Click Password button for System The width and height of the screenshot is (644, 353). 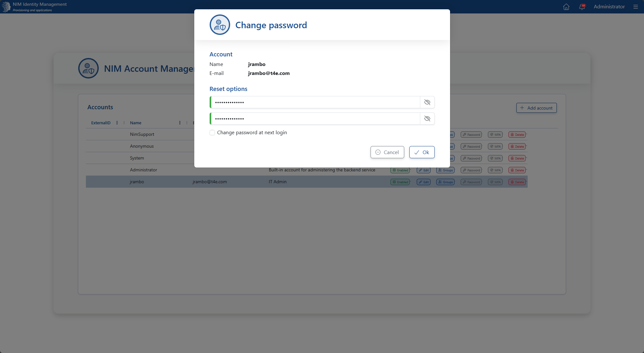tap(471, 158)
